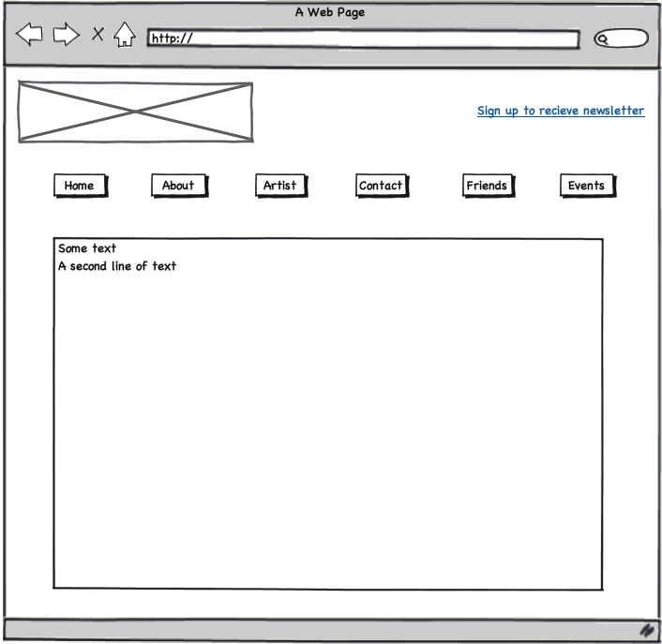Click the browser back arrow

[29, 36]
